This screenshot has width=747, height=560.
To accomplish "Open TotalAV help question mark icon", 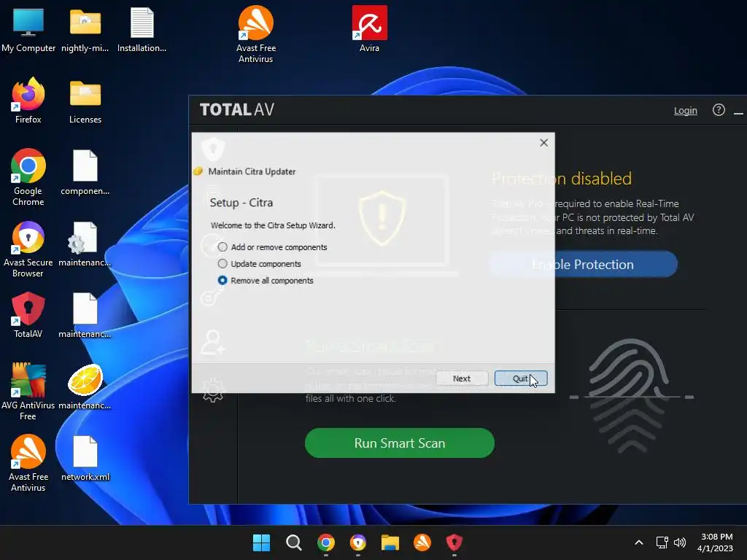I will coord(719,110).
